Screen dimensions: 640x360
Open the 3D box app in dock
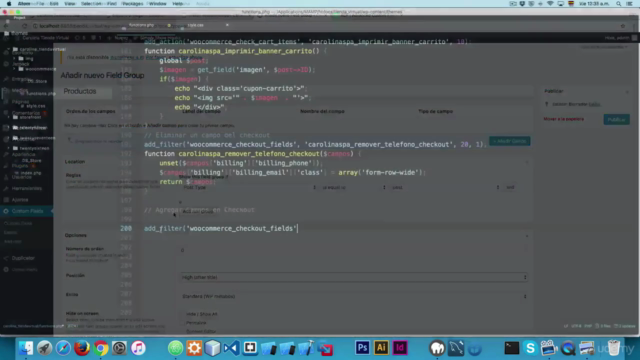pos(213,348)
